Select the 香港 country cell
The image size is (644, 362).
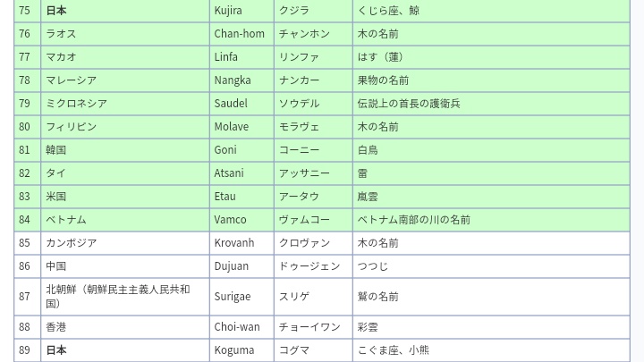[x=125, y=327]
